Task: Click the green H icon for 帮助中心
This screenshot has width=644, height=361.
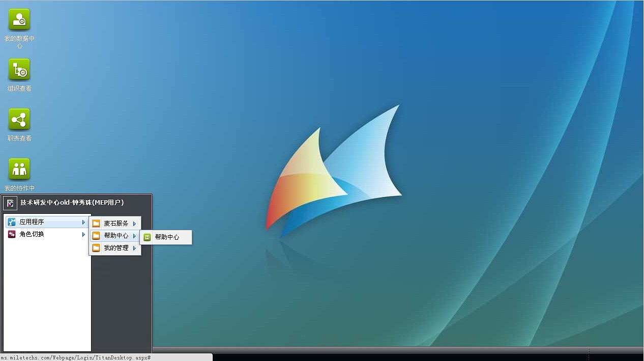Action: tap(147, 237)
